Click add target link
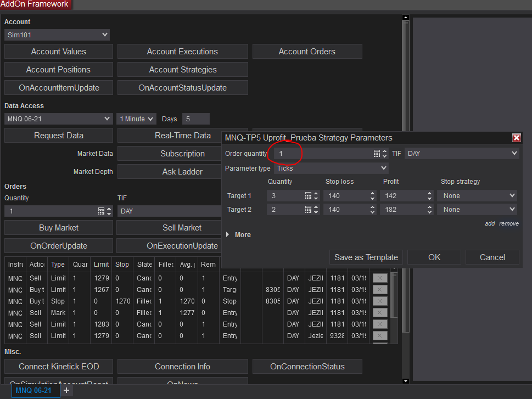 click(490, 223)
